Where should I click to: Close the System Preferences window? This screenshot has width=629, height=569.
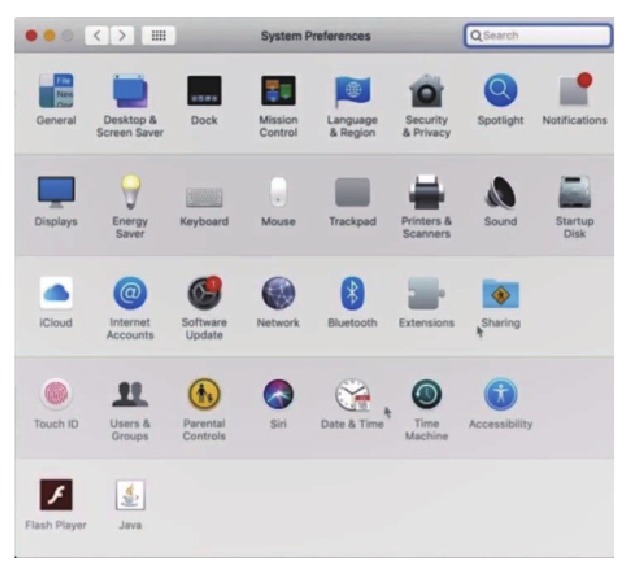pyautogui.click(x=32, y=36)
